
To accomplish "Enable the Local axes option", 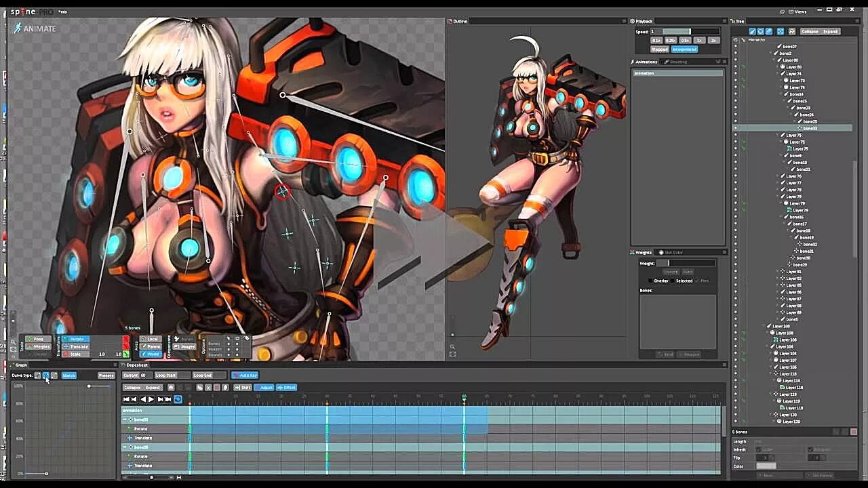I will tap(152, 339).
